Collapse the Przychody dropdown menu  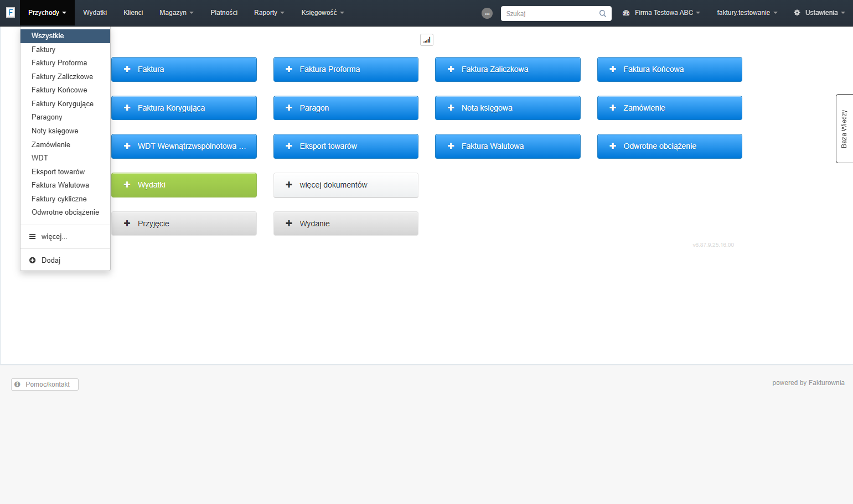[x=47, y=13]
